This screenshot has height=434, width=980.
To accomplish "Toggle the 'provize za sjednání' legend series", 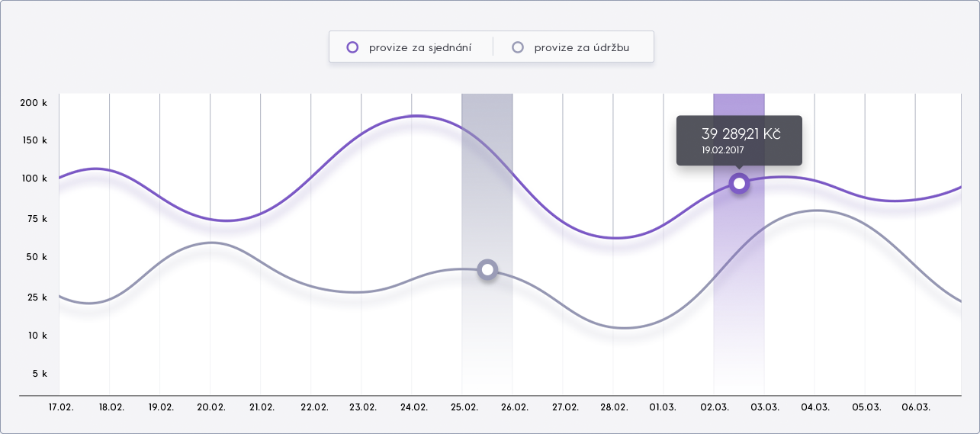I will (x=410, y=47).
